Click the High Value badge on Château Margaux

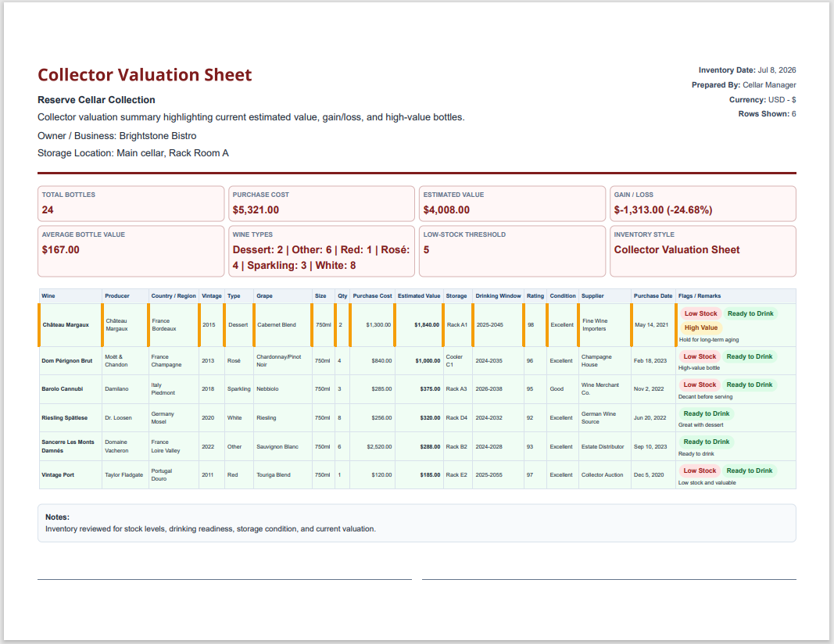point(700,327)
